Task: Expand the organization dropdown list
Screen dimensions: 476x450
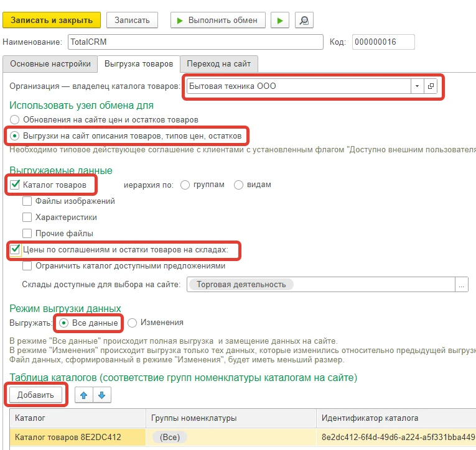Action: click(416, 86)
